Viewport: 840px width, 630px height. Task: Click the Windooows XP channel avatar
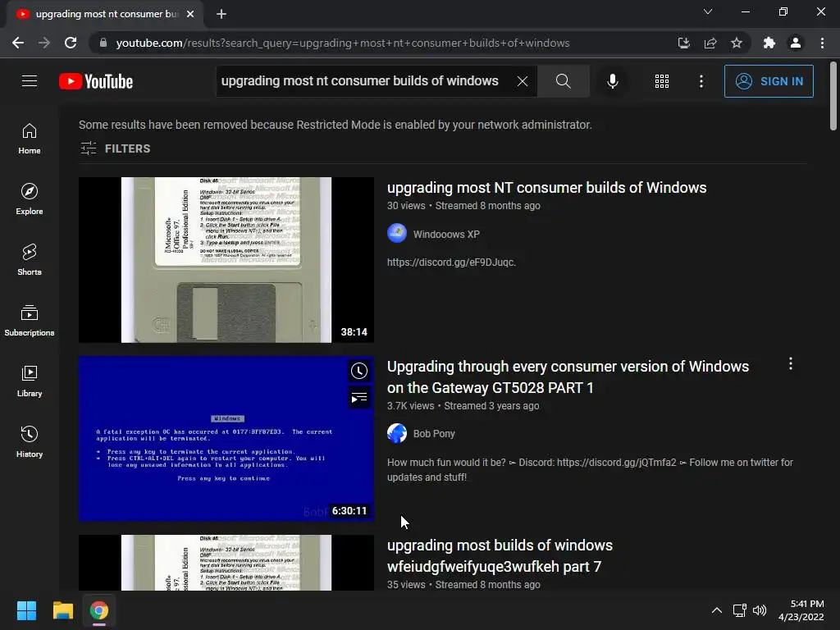click(x=397, y=233)
